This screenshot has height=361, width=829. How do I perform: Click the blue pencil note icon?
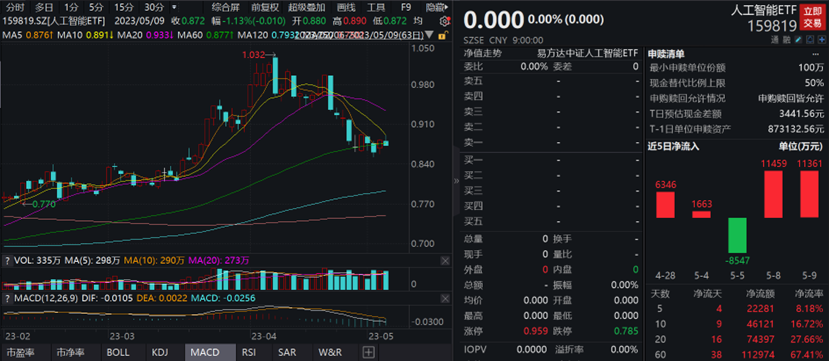coord(798,40)
